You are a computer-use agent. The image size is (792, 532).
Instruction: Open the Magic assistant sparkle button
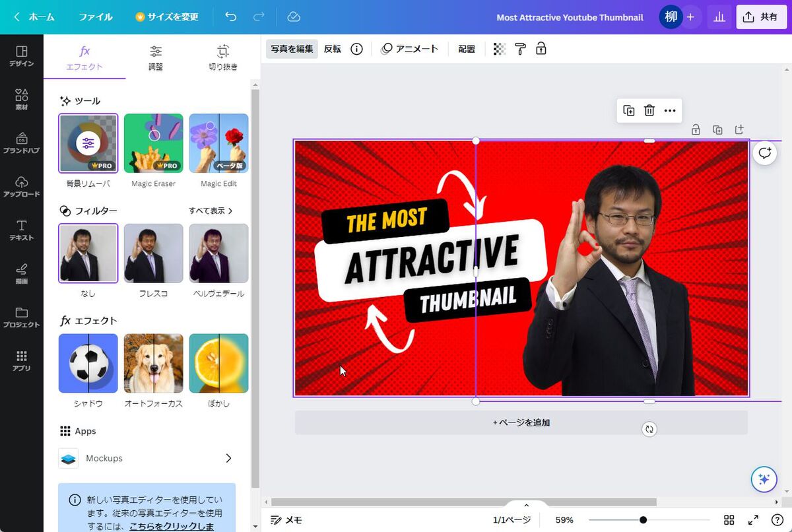point(764,479)
